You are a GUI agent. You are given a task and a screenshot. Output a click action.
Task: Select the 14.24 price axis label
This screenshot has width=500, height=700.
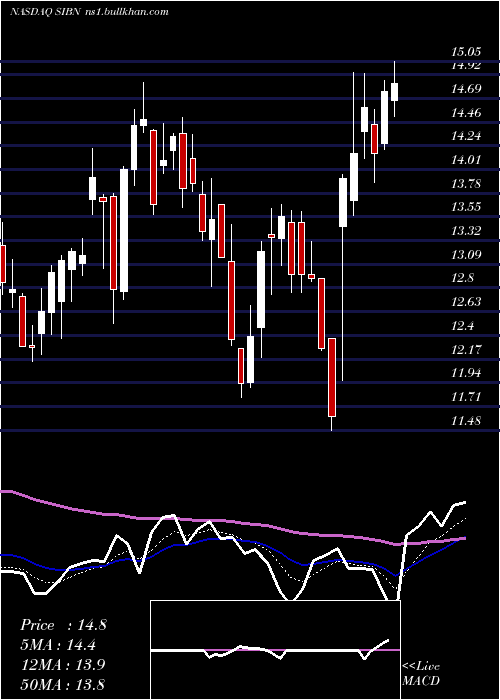click(x=466, y=136)
